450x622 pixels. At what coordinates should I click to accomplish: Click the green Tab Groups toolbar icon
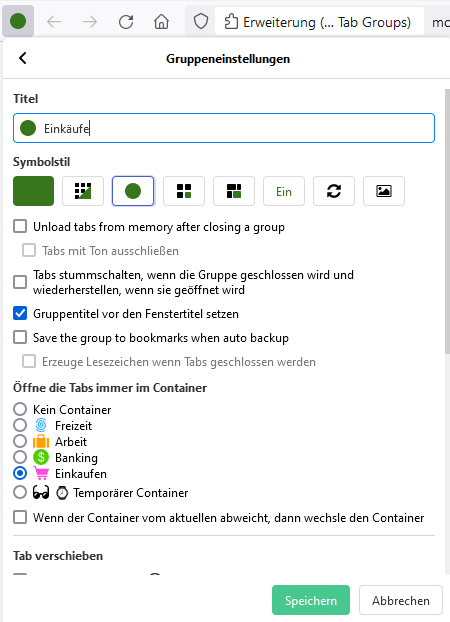click(x=18, y=21)
